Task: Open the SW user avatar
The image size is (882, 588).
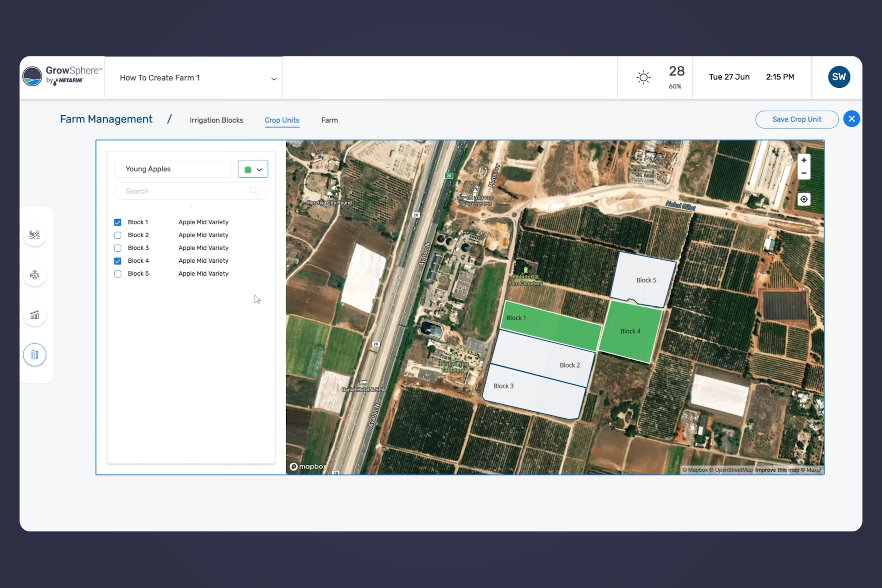Action: [x=839, y=77]
